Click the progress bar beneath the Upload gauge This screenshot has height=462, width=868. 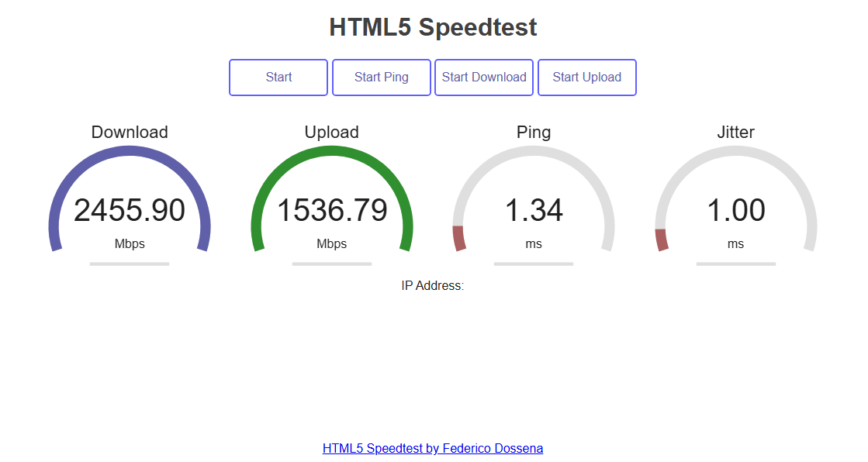pyautogui.click(x=332, y=264)
